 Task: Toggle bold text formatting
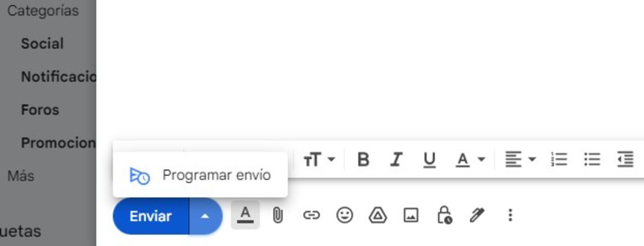(363, 160)
